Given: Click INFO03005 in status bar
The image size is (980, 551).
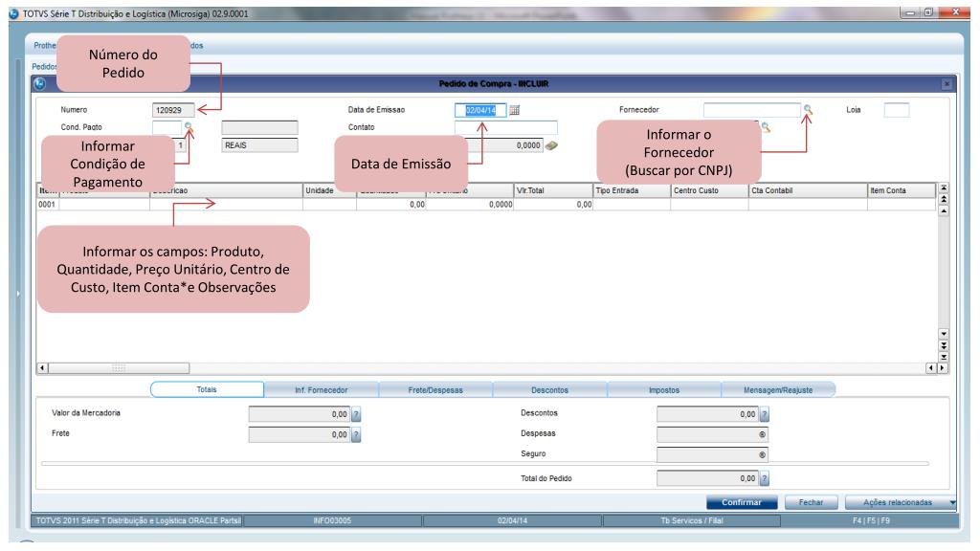Looking at the screenshot, I should click(332, 521).
